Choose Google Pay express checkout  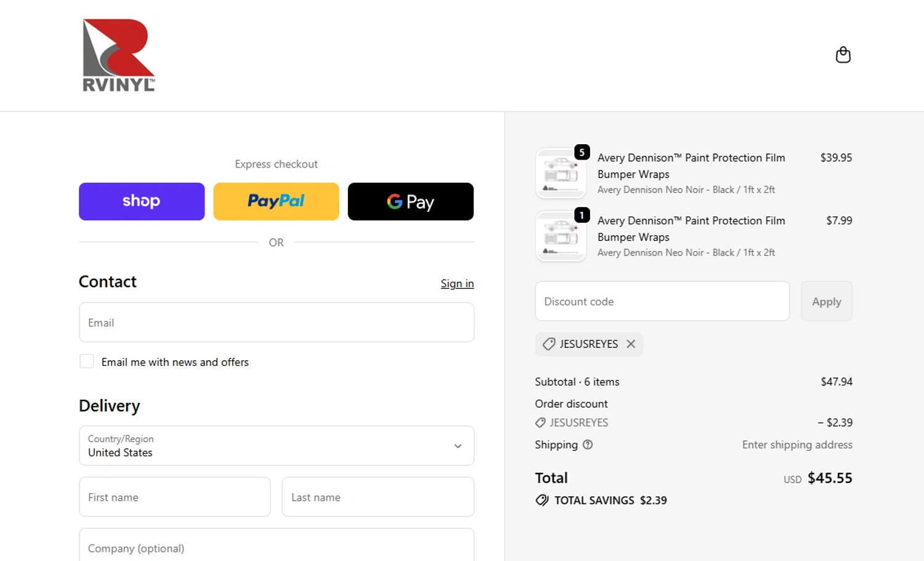[x=410, y=201]
